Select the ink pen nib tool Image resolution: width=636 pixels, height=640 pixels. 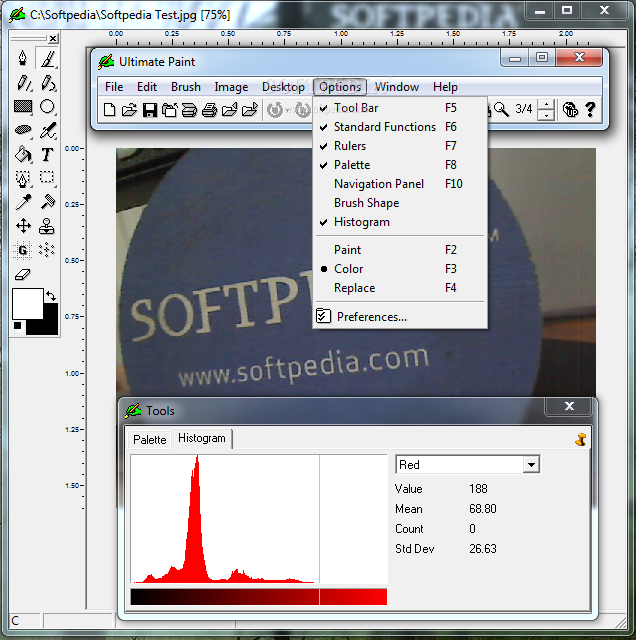pos(23,58)
